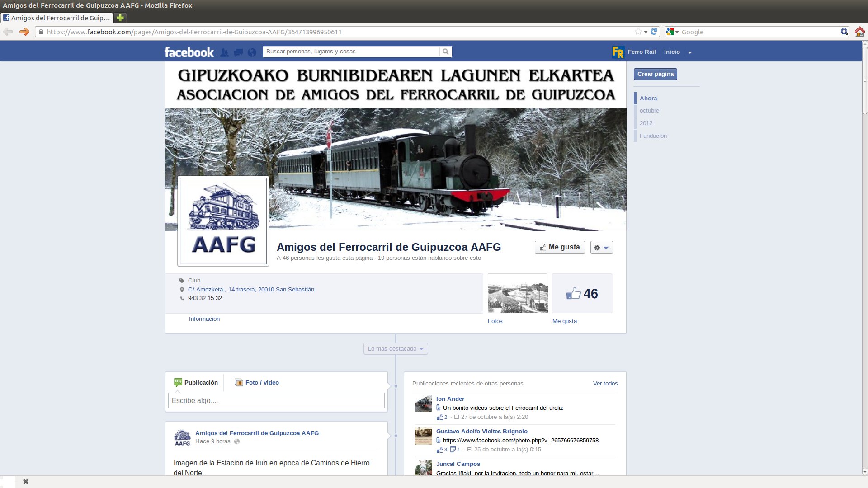Click Google search box magnifier icon
Image resolution: width=868 pixels, height=488 pixels.
844,32
